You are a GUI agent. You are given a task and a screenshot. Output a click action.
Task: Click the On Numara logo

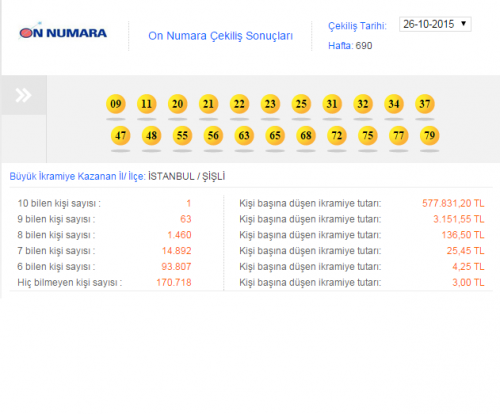pyautogui.click(x=63, y=32)
